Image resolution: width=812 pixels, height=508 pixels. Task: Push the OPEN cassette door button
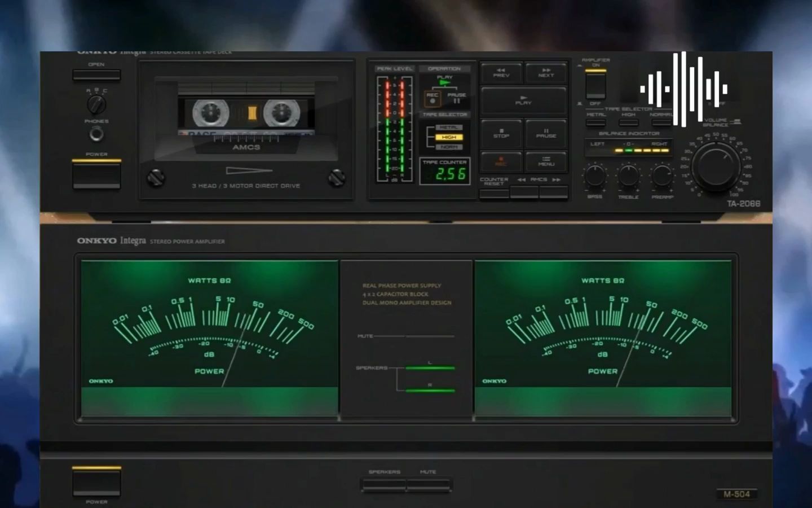pos(96,75)
